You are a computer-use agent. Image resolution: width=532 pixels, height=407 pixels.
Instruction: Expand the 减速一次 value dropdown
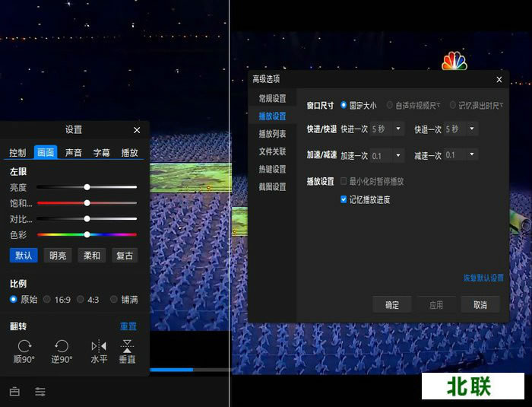pos(472,155)
